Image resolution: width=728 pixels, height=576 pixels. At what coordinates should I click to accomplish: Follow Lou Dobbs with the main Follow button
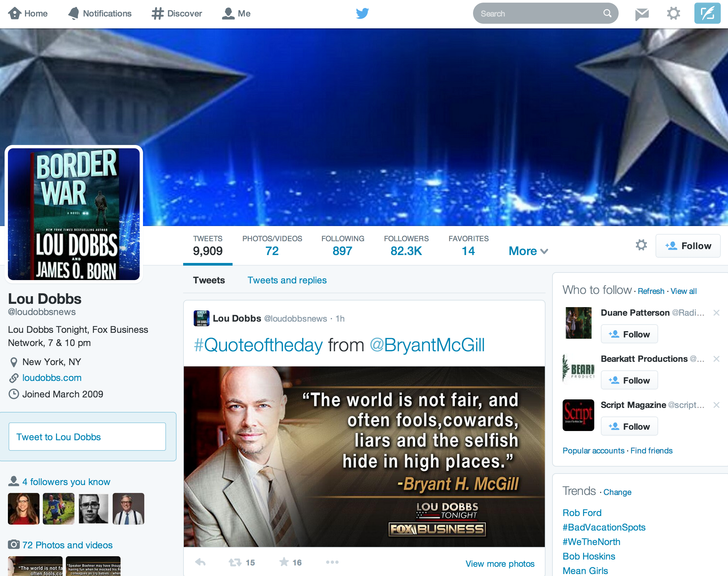point(688,246)
